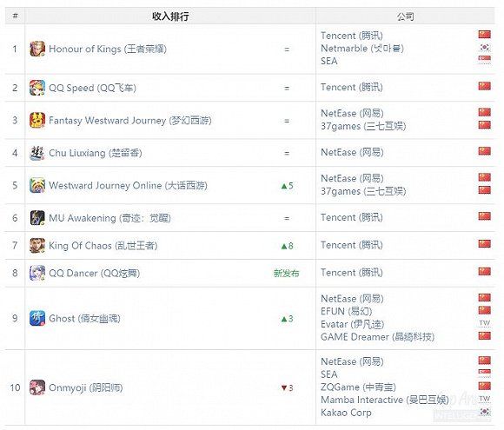Screen dimensions: 504x430
Task: Click the Fantasy Westward Journey game icon
Action: click(x=37, y=120)
